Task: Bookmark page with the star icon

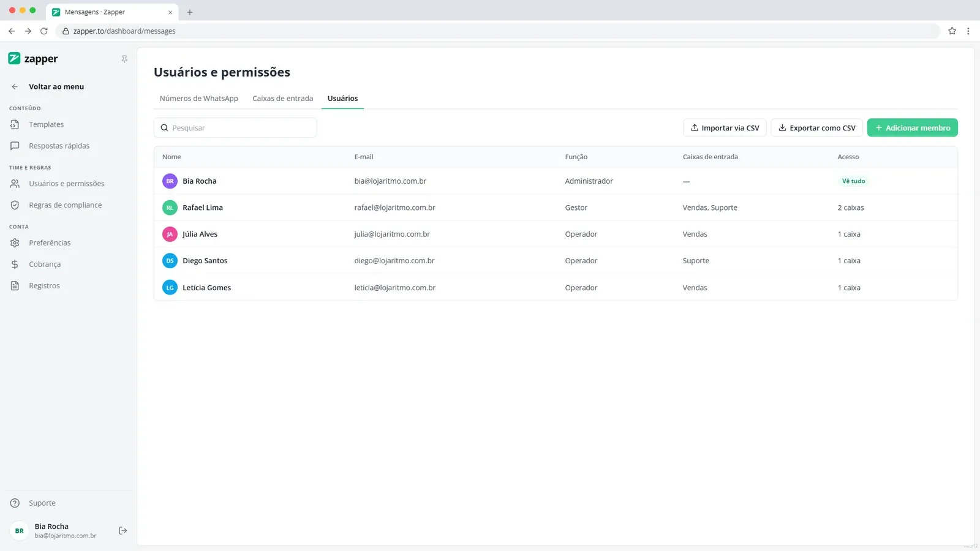Action: [952, 31]
